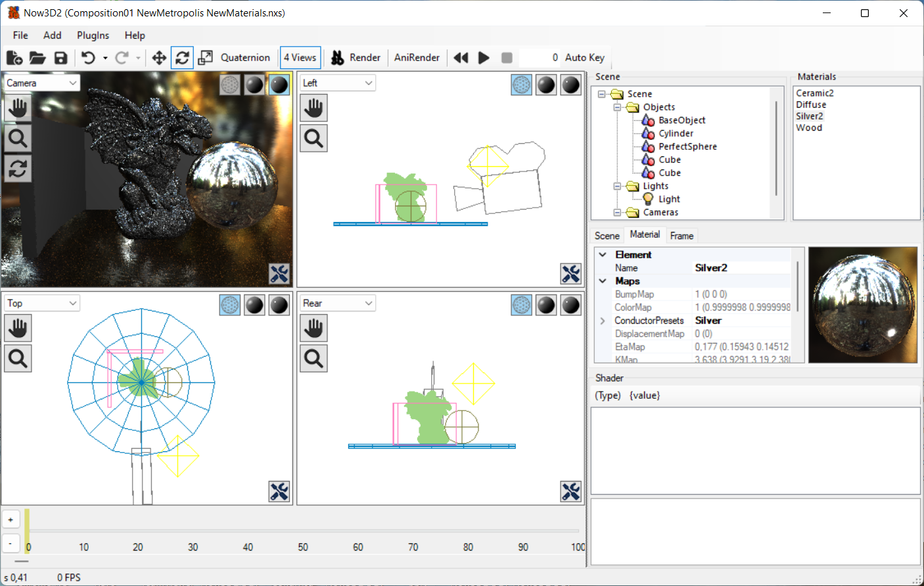Toggle wireframe shading mode in Left view
Image resolution: width=924 pixels, height=586 pixels.
pyautogui.click(x=521, y=85)
